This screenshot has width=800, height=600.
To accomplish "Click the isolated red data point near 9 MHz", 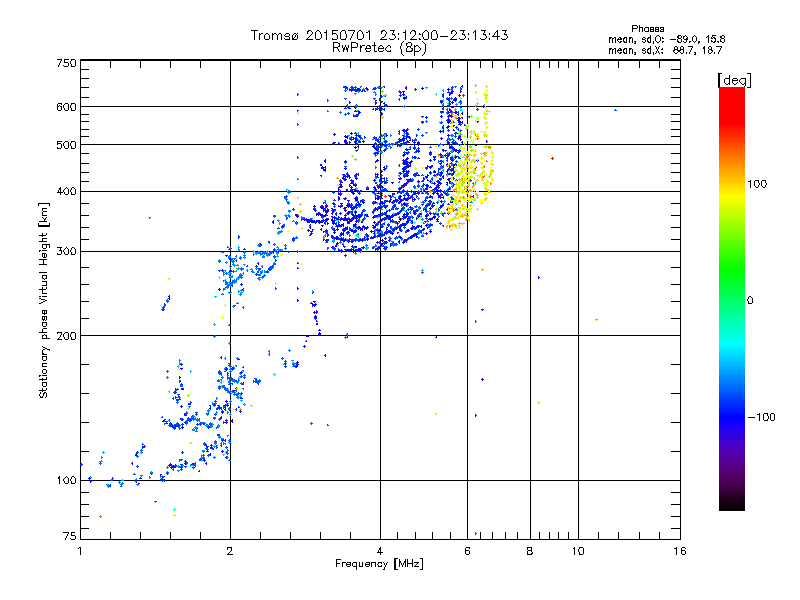I will 553,159.
